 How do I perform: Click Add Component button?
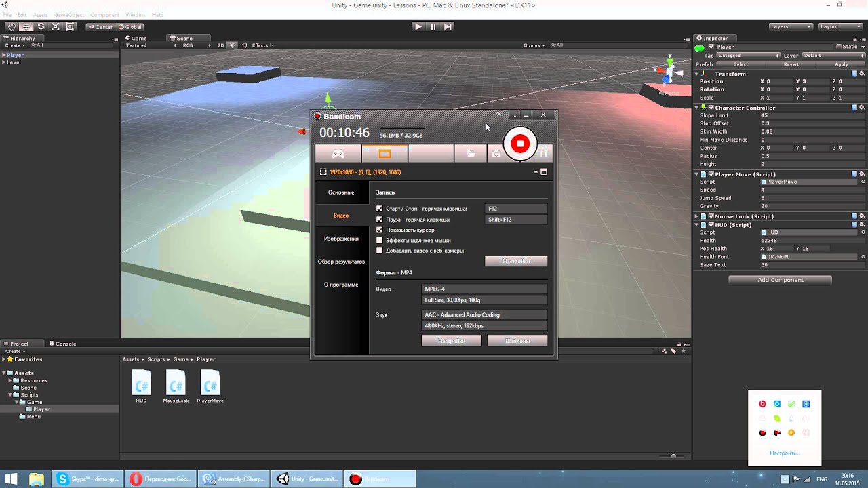(781, 280)
